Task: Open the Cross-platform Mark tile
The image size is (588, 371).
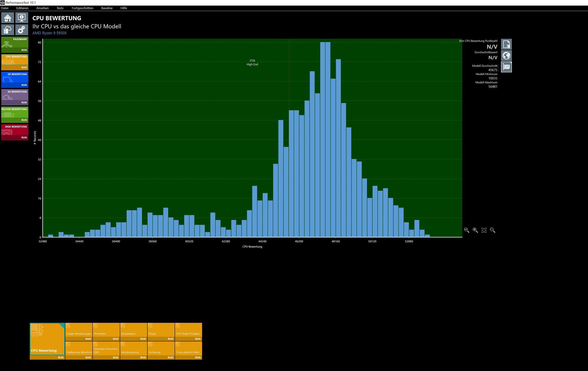Action: coord(188,349)
